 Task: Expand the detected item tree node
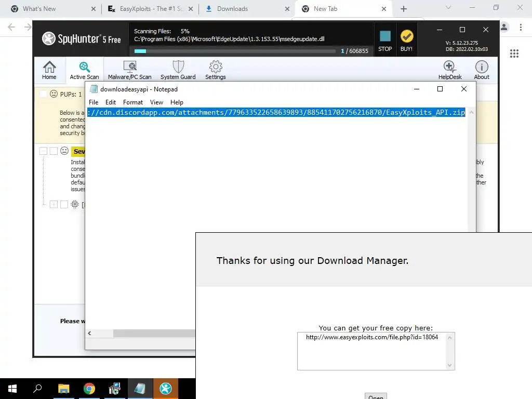tap(54, 204)
